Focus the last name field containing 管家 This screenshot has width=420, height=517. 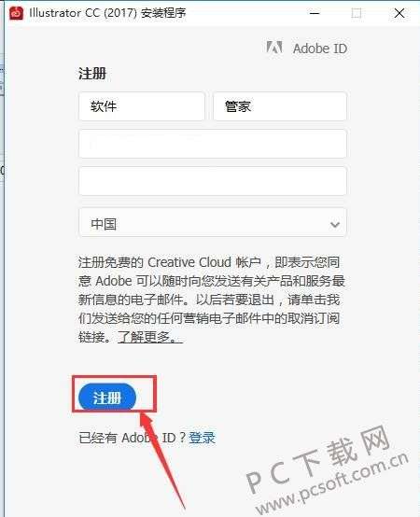tap(280, 106)
